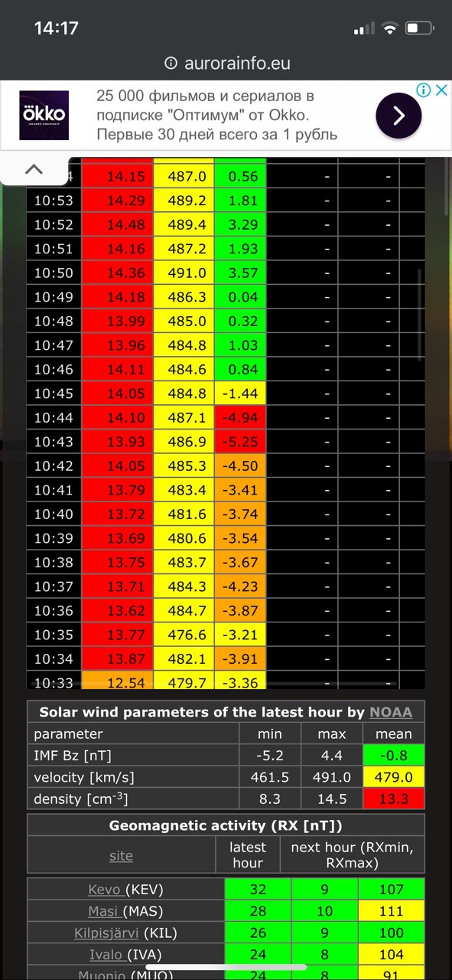Select the 'next hour (RXmin, RXmax)' header
Image resolution: width=452 pixels, height=980 pixels.
pos(353,855)
